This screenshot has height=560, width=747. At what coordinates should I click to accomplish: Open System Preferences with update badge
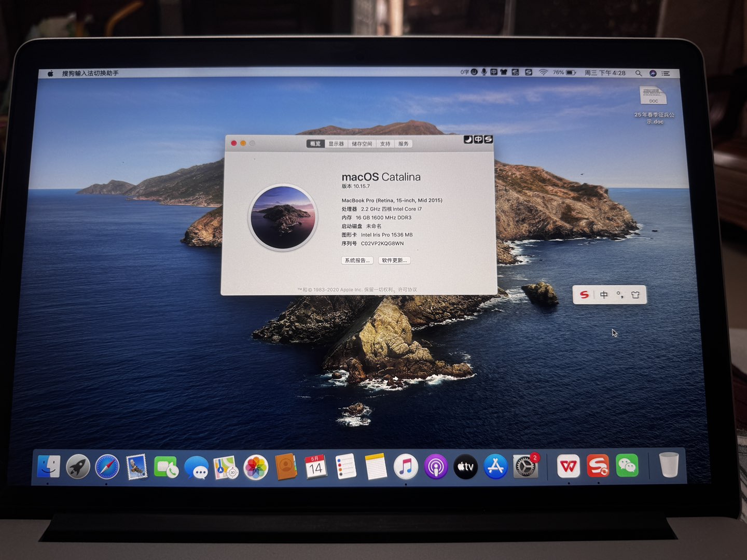pos(525,467)
